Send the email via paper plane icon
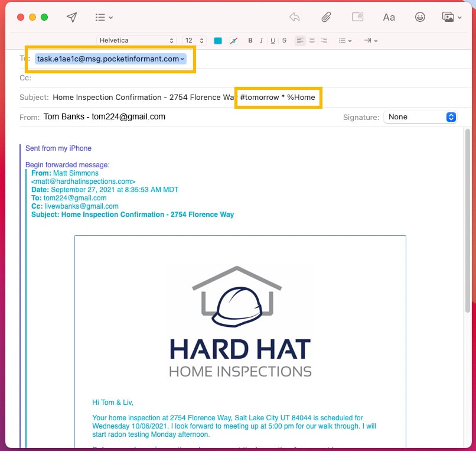 [x=71, y=17]
